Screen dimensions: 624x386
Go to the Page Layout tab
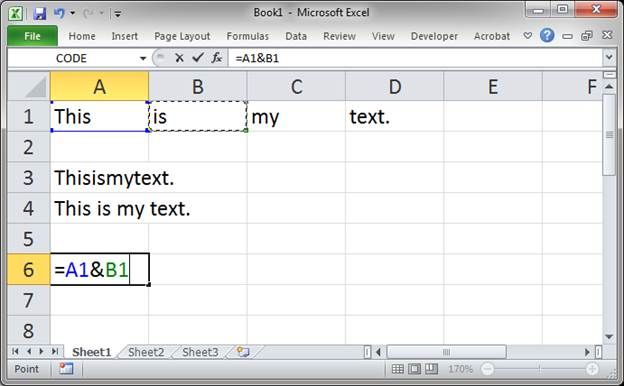(x=182, y=36)
